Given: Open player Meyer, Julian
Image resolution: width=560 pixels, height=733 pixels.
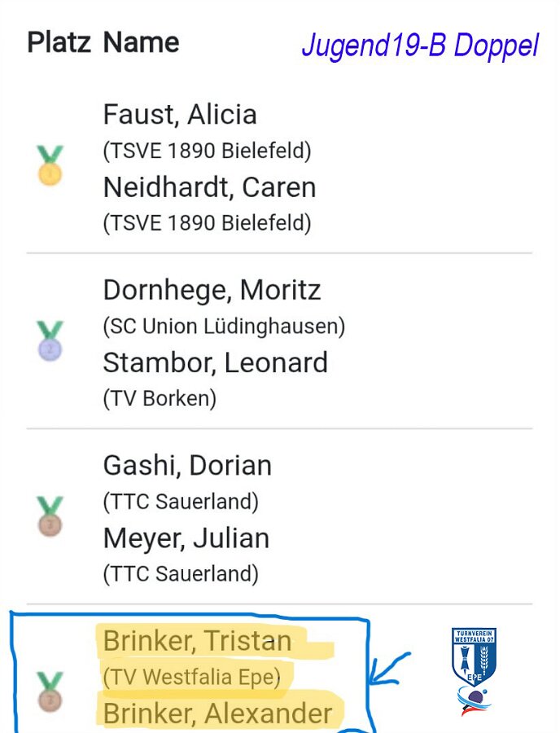Looking at the screenshot, I should pyautogui.click(x=186, y=538).
